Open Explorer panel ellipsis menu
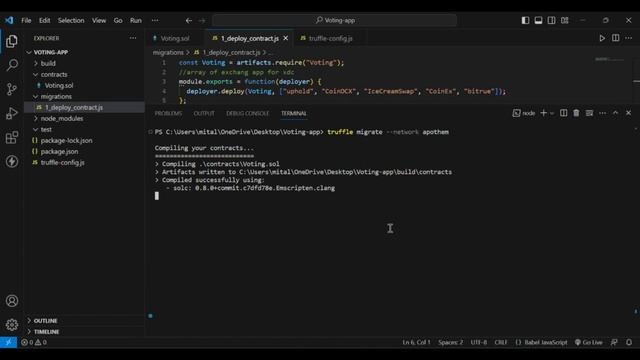Viewport: 640px width, 360px height. coord(133,38)
